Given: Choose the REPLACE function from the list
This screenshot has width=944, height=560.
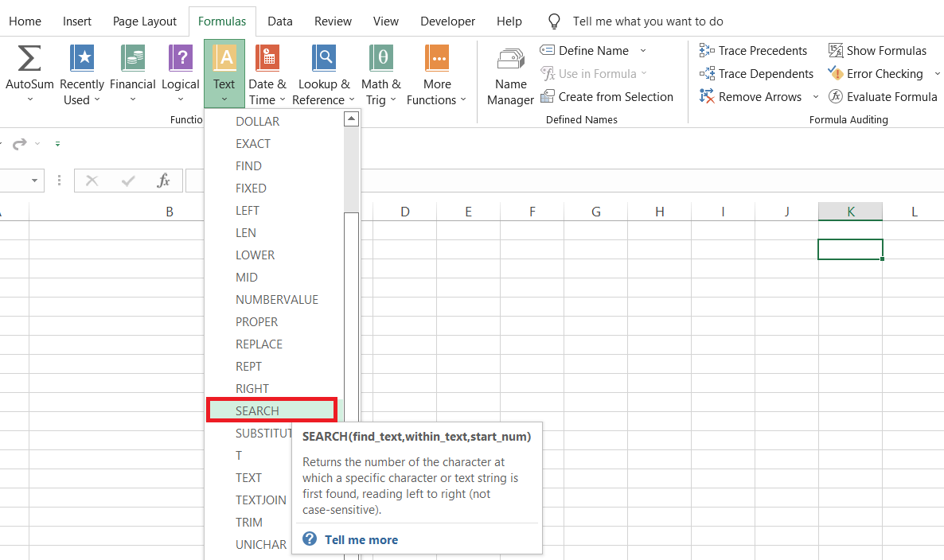Looking at the screenshot, I should pos(259,344).
